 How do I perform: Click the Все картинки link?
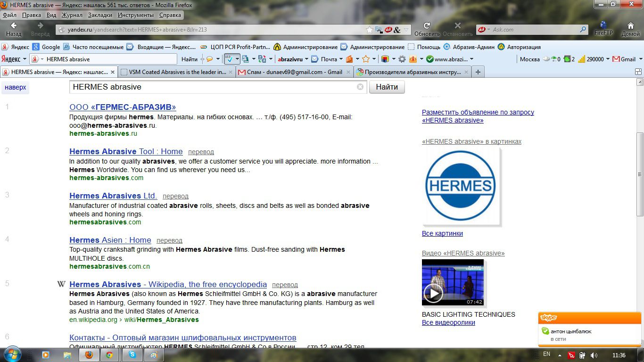[442, 233]
